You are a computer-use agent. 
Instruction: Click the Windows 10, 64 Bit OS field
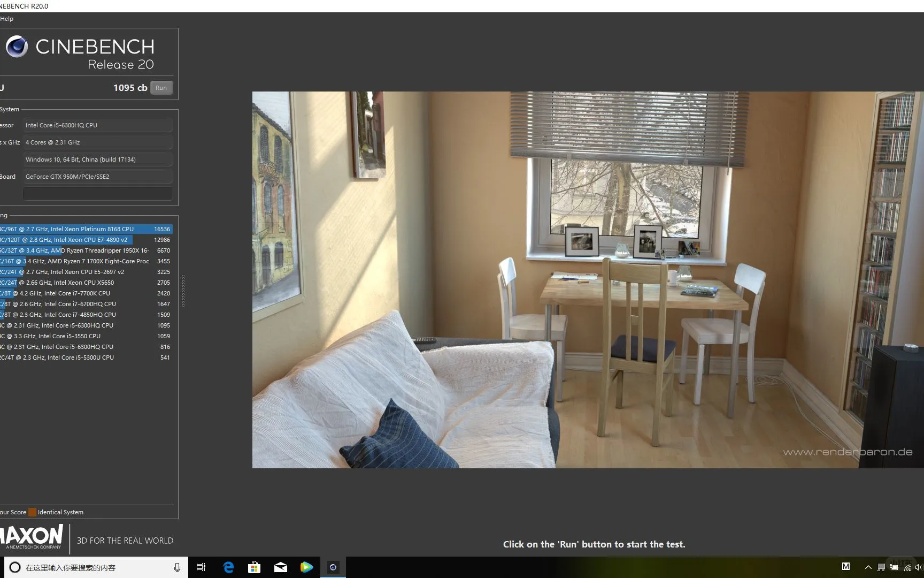click(98, 159)
